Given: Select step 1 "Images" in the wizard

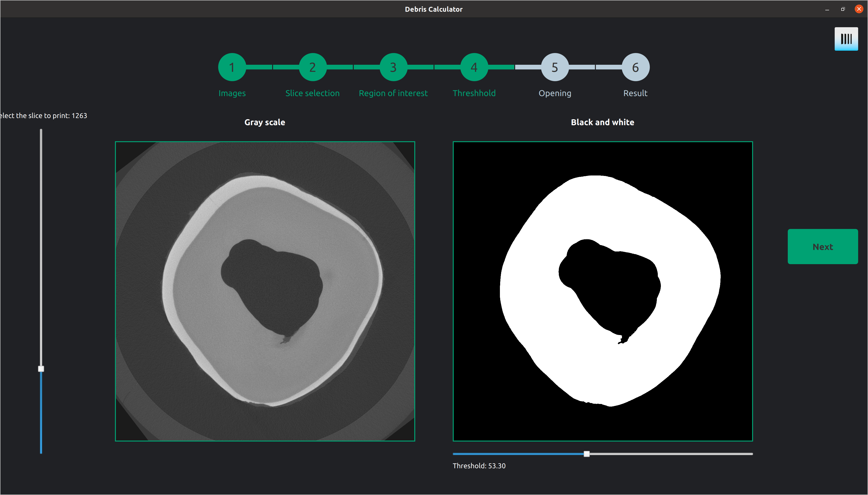Looking at the screenshot, I should [x=232, y=67].
